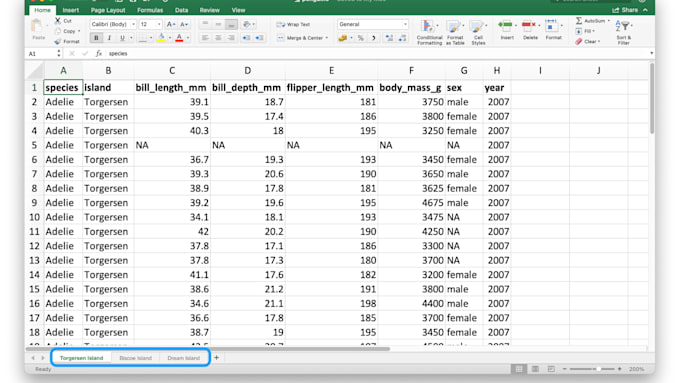Open the Fill dropdown
Image resolution: width=680 pixels, height=383 pixels.
coord(585,31)
